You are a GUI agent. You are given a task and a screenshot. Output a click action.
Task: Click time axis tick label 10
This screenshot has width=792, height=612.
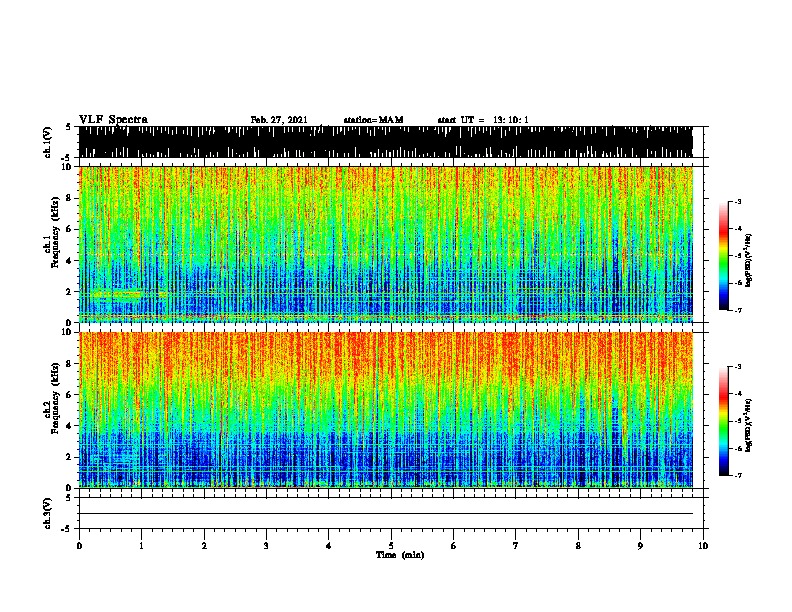703,546
